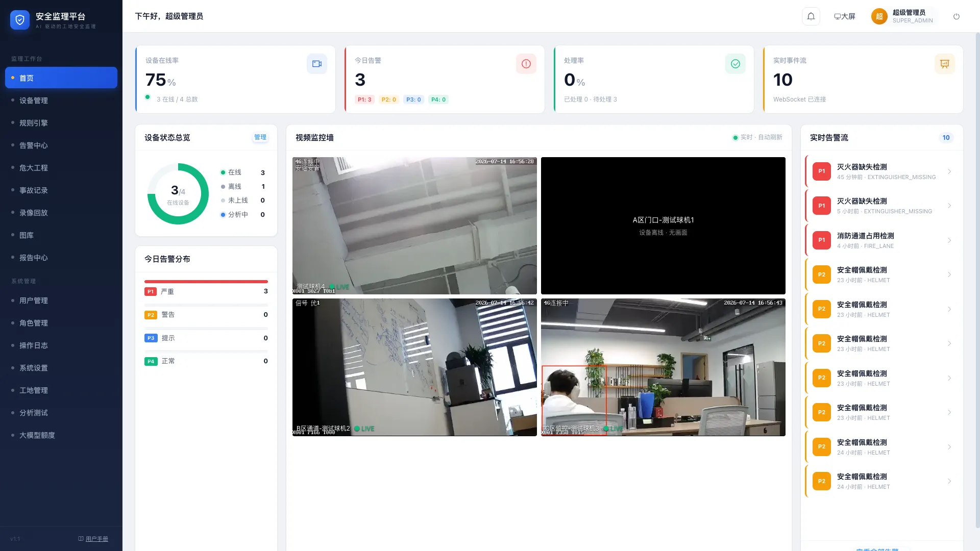Open 设备管理 menu
This screenshot has height=551, width=980.
[61, 101]
